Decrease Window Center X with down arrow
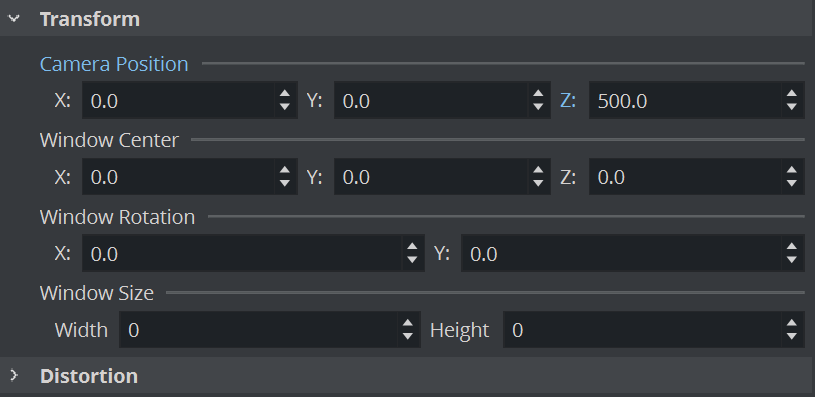Viewport: 815px width, 397px height. pyautogui.click(x=284, y=183)
